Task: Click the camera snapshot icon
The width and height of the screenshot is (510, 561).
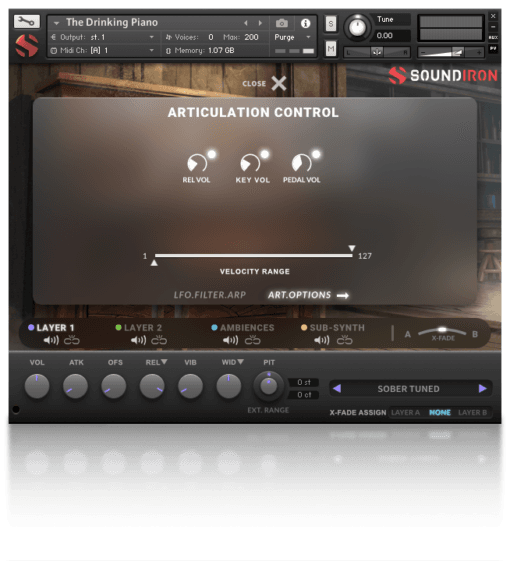Action: pyautogui.click(x=282, y=23)
